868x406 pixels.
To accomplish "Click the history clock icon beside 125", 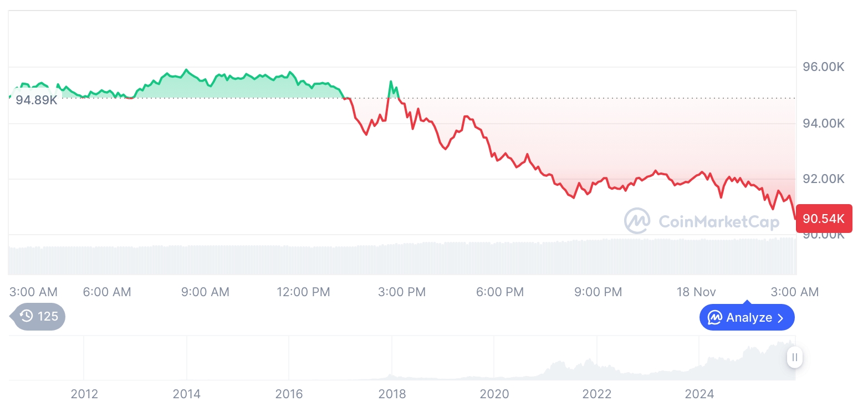I will [x=26, y=316].
